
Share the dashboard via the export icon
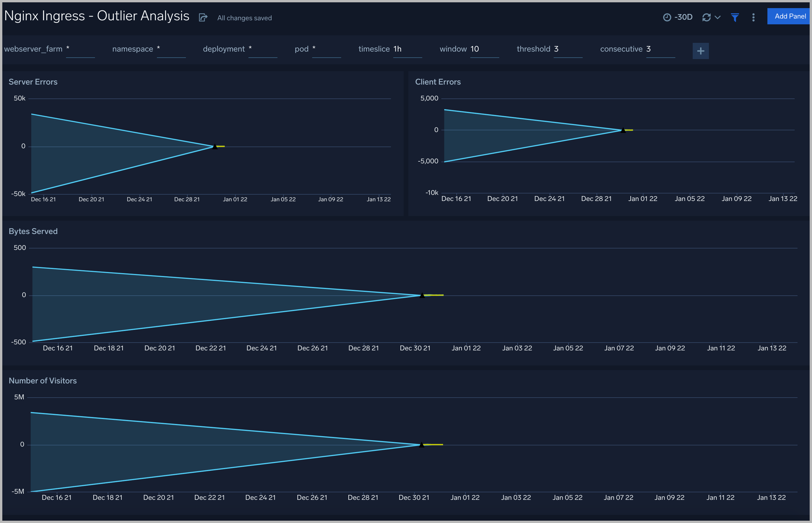point(203,18)
